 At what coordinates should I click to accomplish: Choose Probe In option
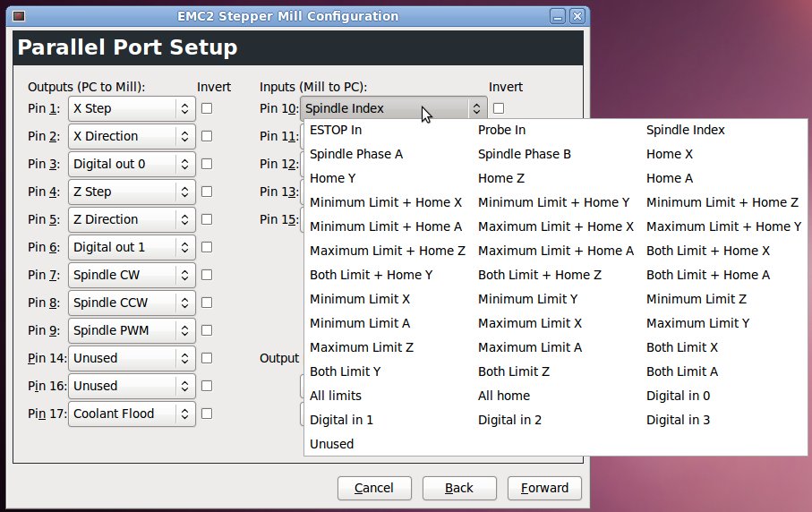501,130
